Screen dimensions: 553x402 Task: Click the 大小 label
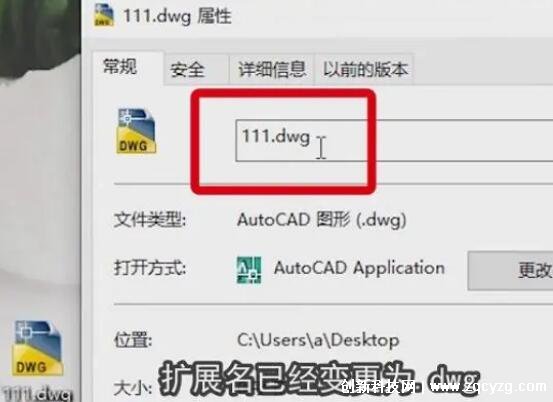click(x=133, y=389)
